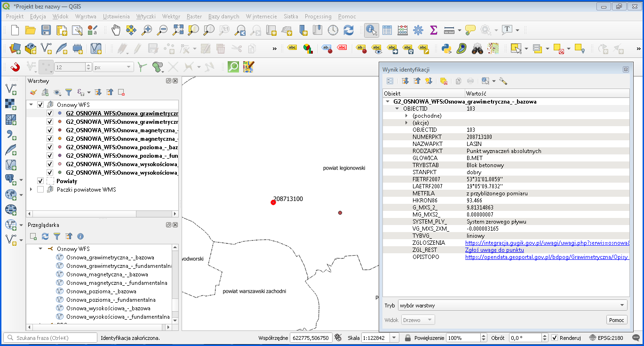Open the ZGLOSZENIA integracja.gugik.gov.pl link
The height and width of the screenshot is (346, 644).
click(x=547, y=243)
